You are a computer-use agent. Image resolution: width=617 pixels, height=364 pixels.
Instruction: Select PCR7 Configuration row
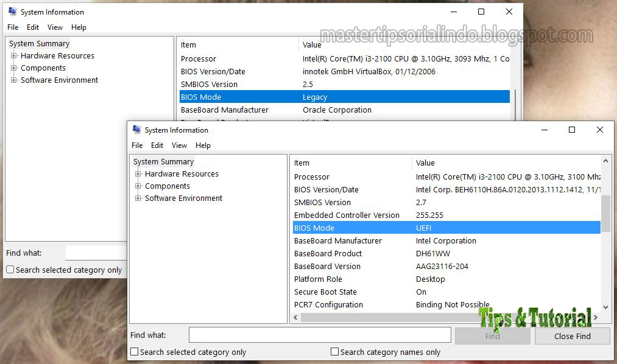pos(446,304)
